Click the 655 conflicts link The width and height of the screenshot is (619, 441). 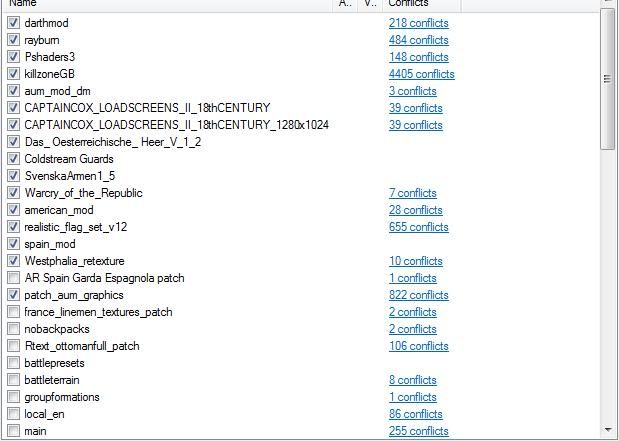pyautogui.click(x=418, y=227)
